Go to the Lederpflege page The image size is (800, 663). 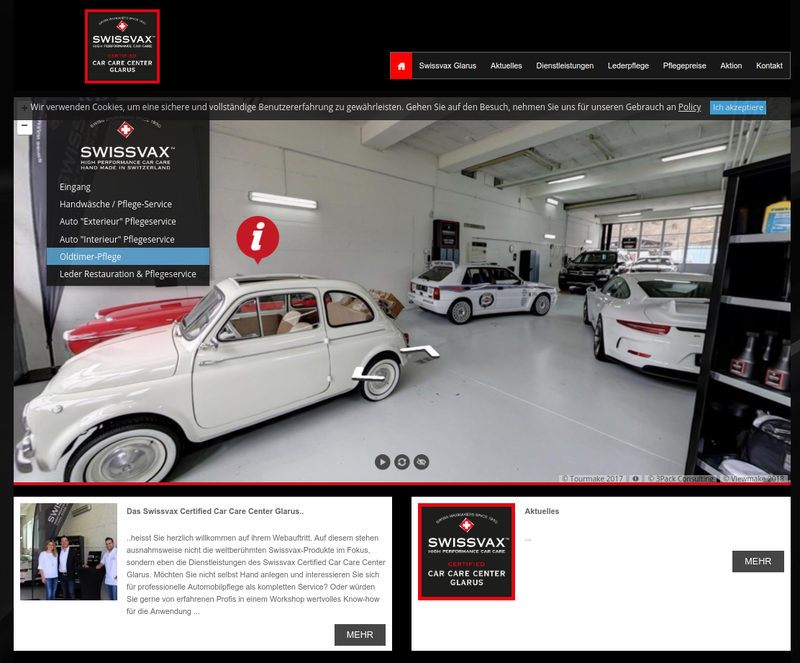pos(628,66)
